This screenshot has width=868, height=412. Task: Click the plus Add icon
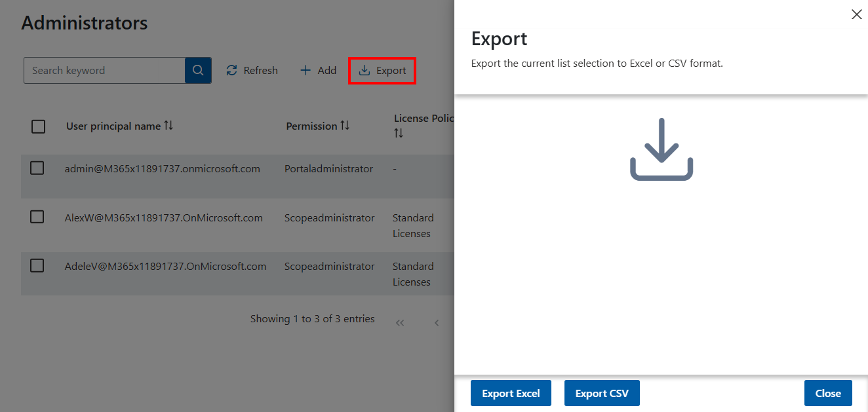click(305, 71)
